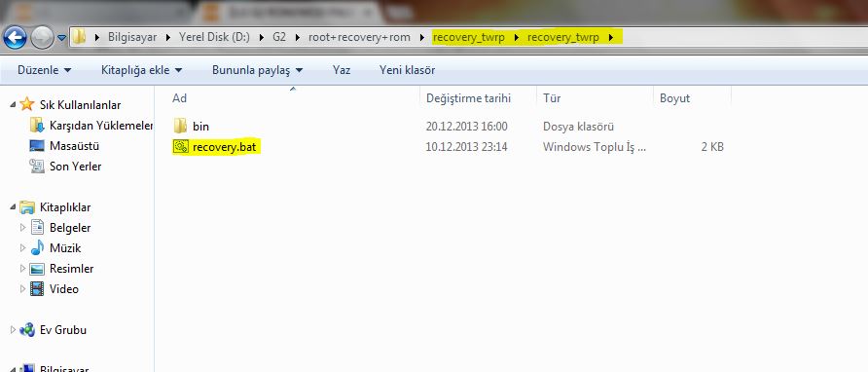Click Yaz in the toolbar
This screenshot has width=868, height=372.
coord(342,70)
